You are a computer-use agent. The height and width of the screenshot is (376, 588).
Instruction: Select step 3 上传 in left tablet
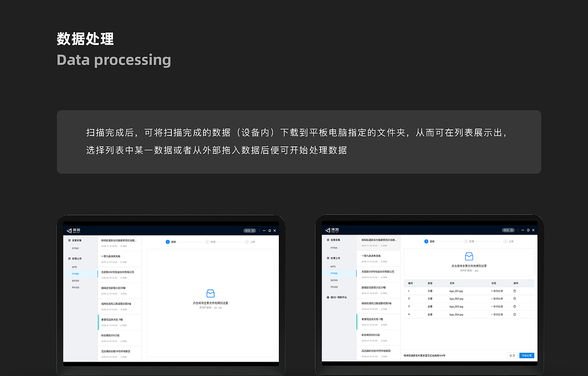click(x=250, y=242)
